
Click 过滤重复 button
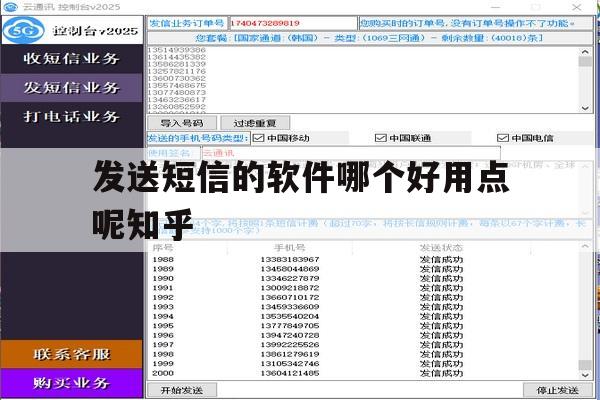tap(255, 123)
